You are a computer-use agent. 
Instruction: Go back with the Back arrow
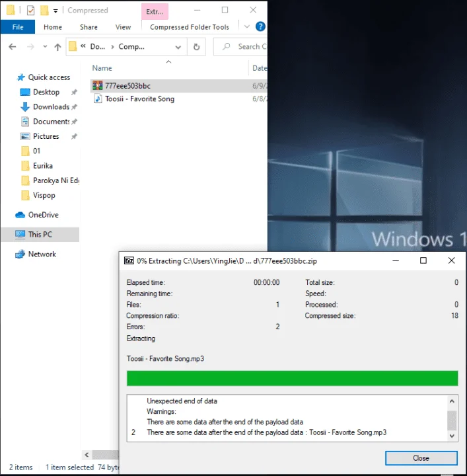pyautogui.click(x=12, y=47)
